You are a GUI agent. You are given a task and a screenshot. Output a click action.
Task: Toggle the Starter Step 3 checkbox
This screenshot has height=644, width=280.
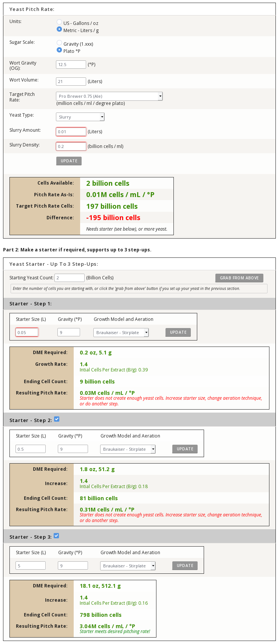tap(56, 536)
